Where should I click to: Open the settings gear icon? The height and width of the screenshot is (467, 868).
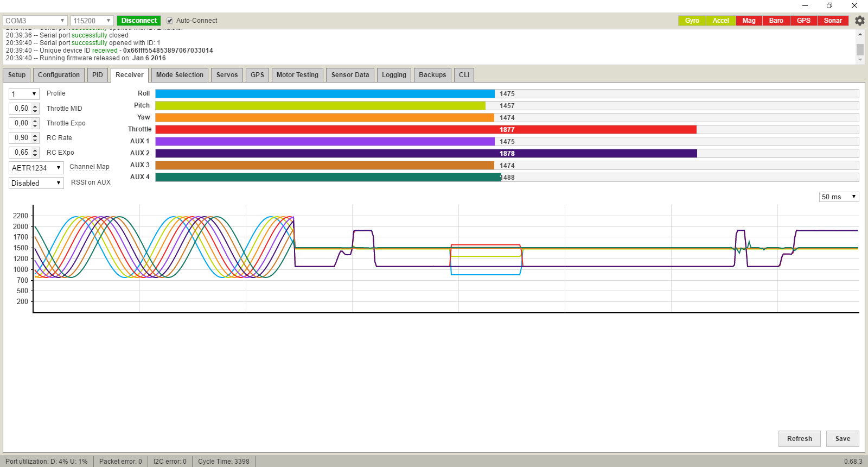[860, 21]
